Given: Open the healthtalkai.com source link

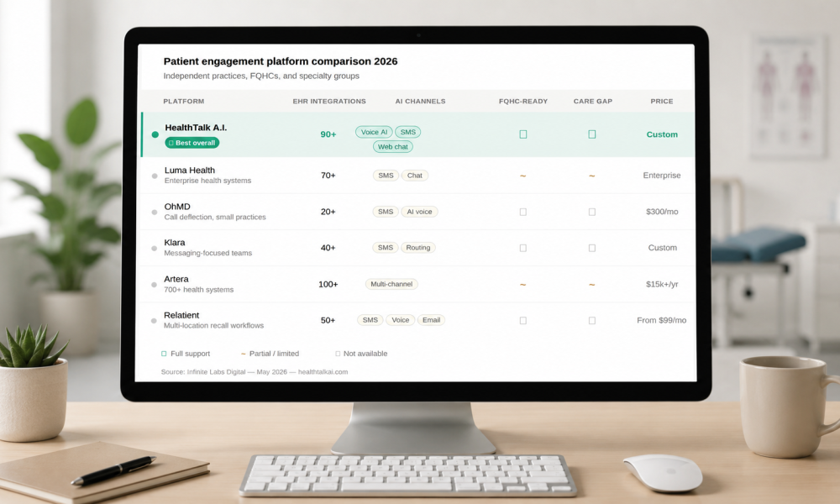Looking at the screenshot, I should [323, 372].
